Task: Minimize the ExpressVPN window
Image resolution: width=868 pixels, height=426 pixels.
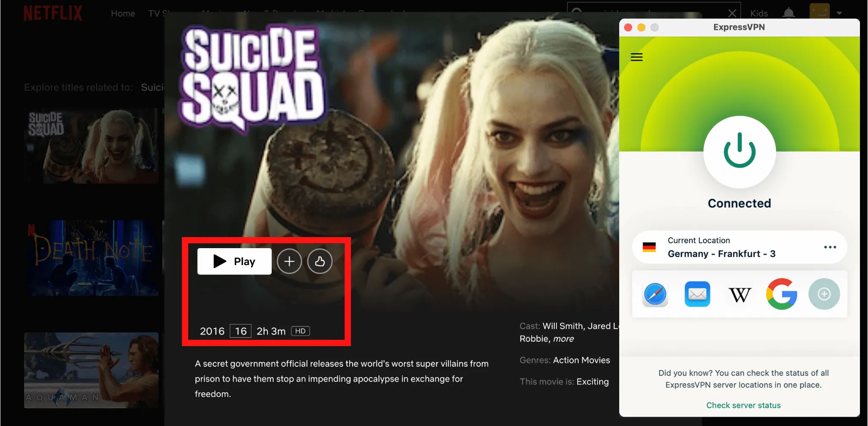Action: [641, 28]
